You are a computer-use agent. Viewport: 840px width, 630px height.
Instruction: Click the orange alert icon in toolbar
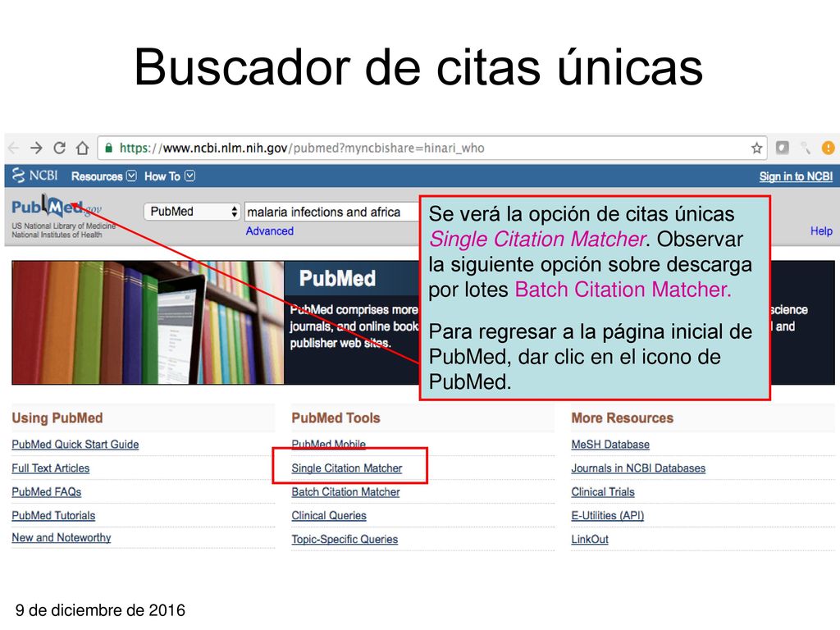tap(828, 148)
